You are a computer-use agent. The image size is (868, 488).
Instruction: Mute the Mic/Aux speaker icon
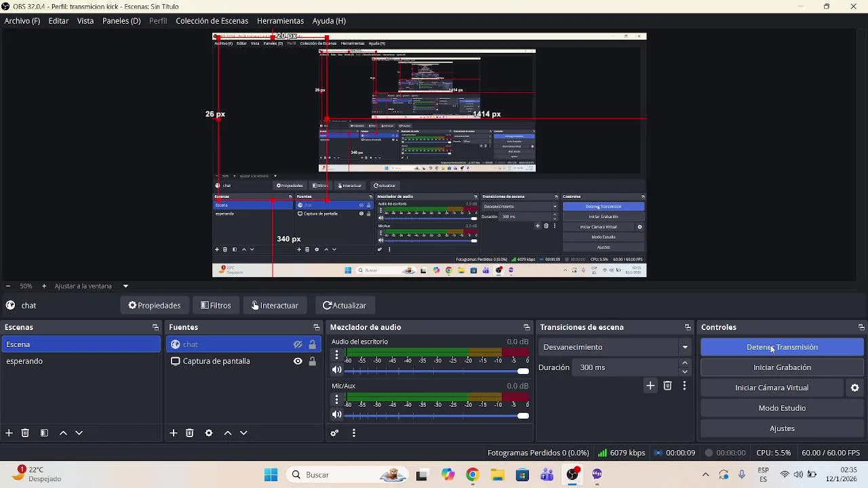click(337, 415)
